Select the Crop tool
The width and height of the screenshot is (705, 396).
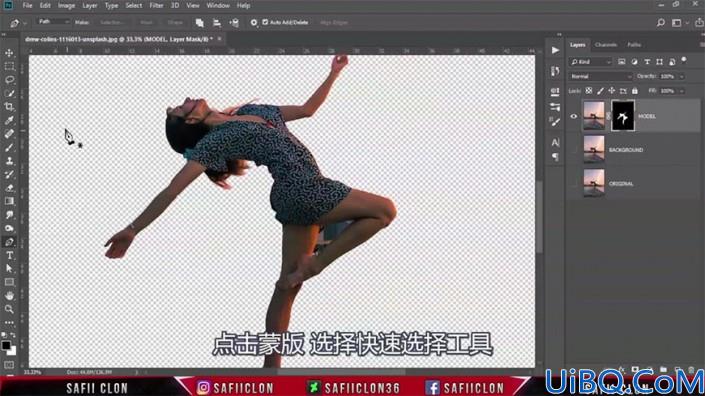tap(9, 107)
